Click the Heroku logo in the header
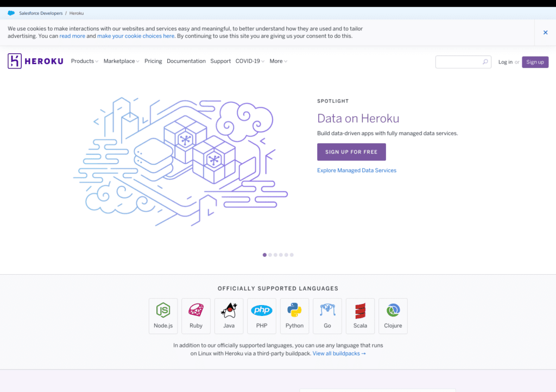The width and height of the screenshot is (556, 392). click(x=35, y=61)
